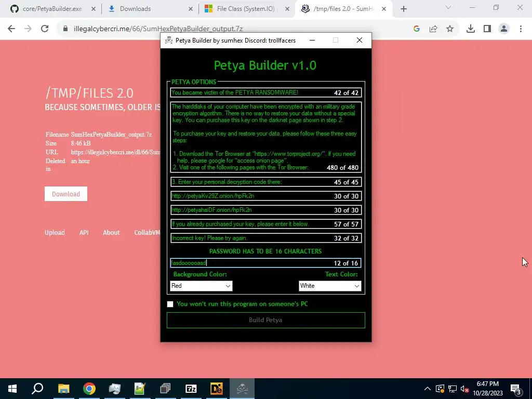Switch to the File Class (System.IO) tab

(246, 9)
